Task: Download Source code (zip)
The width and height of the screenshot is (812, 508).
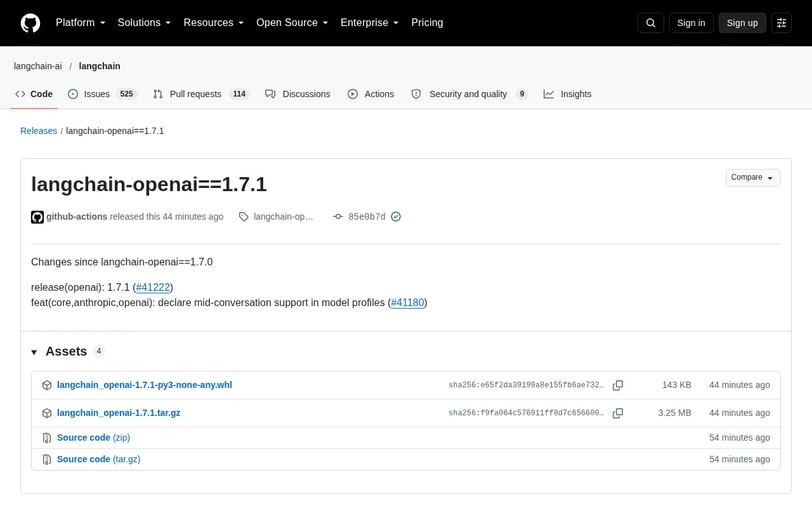Action: pyautogui.click(x=93, y=438)
